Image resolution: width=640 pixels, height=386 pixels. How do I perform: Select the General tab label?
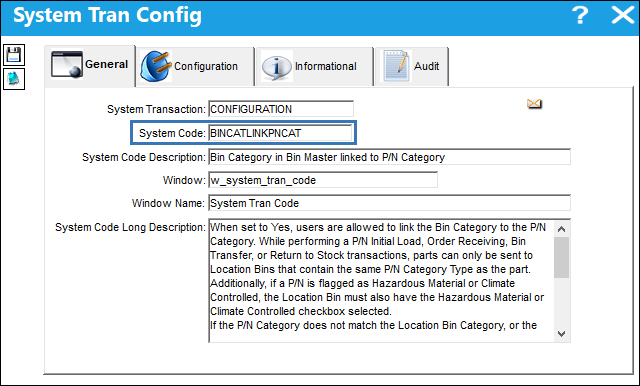[106, 64]
